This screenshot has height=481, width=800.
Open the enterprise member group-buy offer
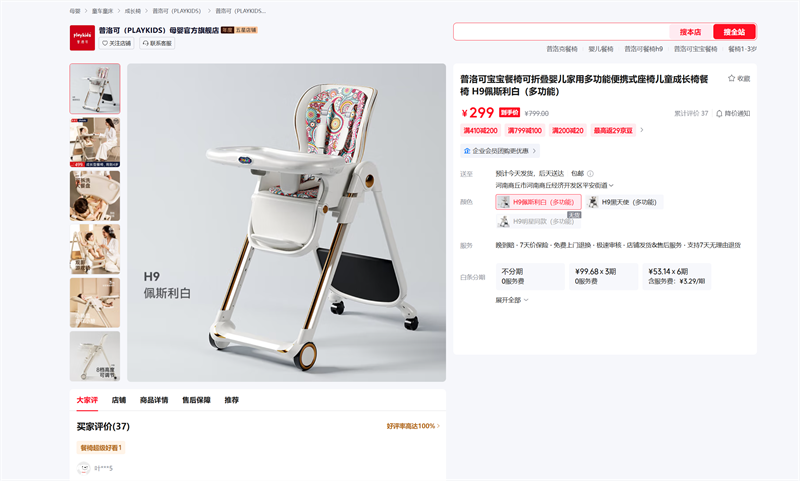[500, 151]
